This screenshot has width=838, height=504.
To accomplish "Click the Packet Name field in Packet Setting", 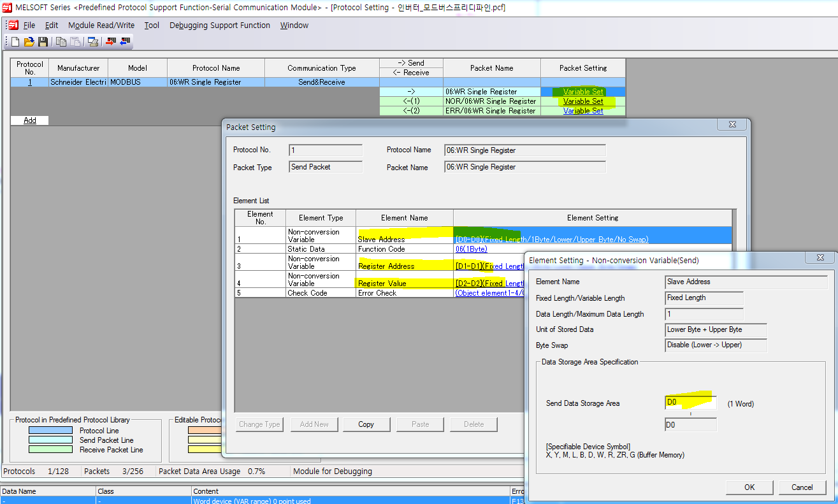I will [524, 167].
